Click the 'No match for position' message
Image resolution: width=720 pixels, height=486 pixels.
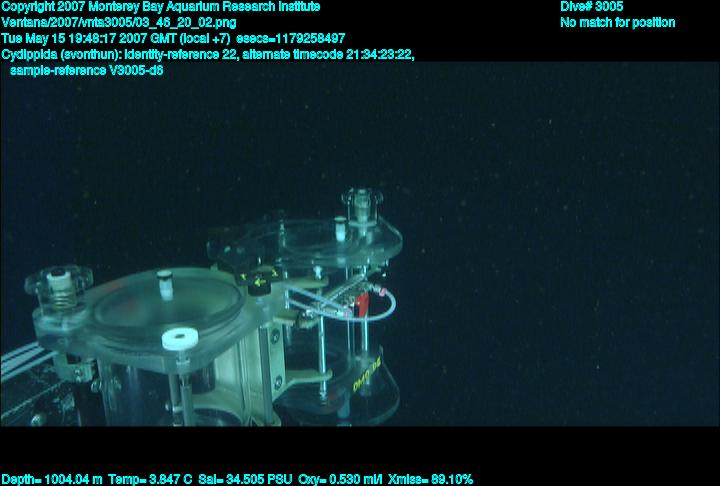[618, 23]
